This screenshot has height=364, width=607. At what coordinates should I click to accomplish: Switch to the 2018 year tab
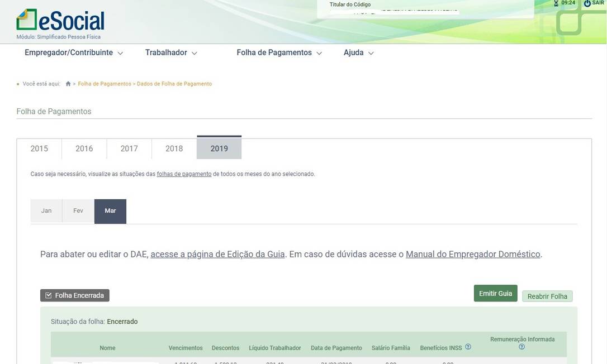[x=174, y=149]
